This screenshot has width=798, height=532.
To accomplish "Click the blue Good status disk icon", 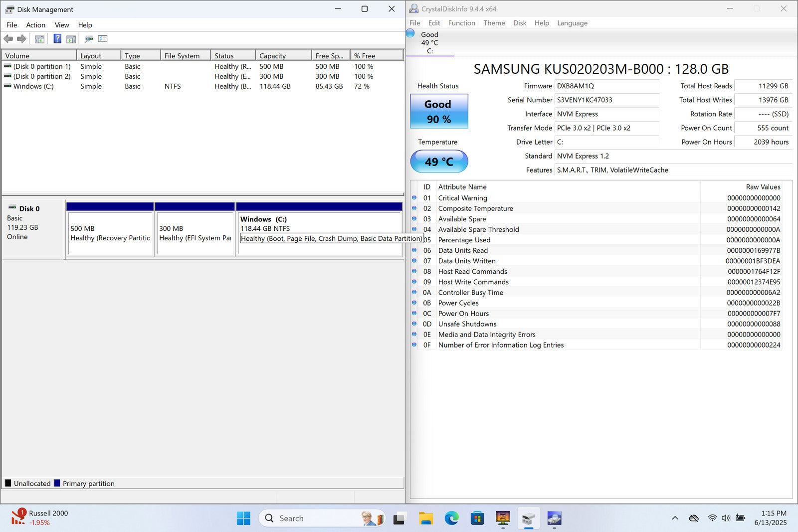I will (410, 33).
